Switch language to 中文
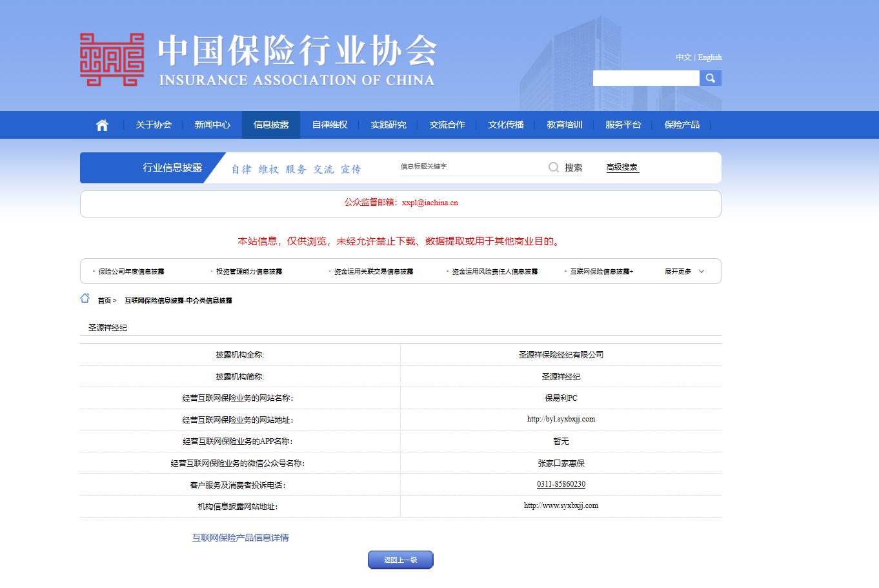Image resolution: width=879 pixels, height=588 pixels. (683, 57)
